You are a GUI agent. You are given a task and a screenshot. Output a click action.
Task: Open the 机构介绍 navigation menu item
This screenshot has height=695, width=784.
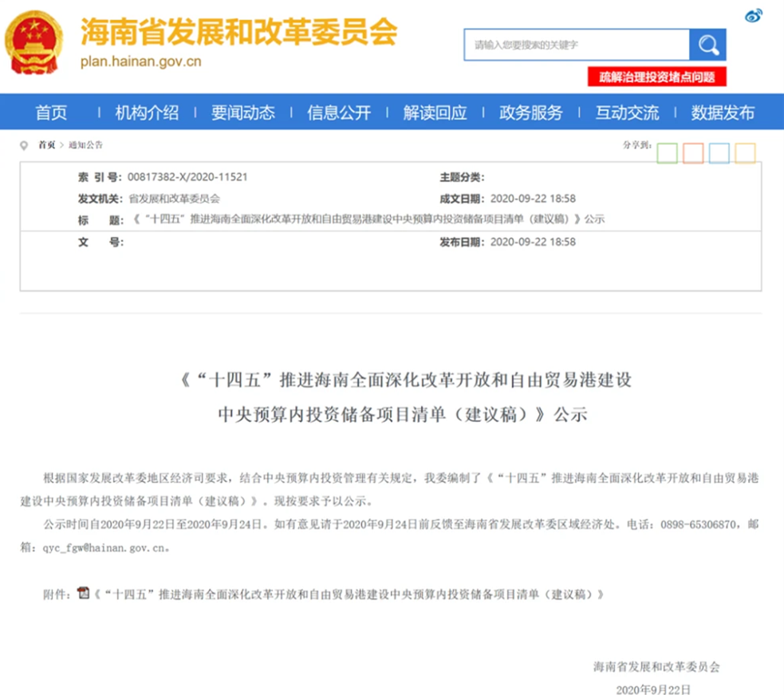(147, 113)
